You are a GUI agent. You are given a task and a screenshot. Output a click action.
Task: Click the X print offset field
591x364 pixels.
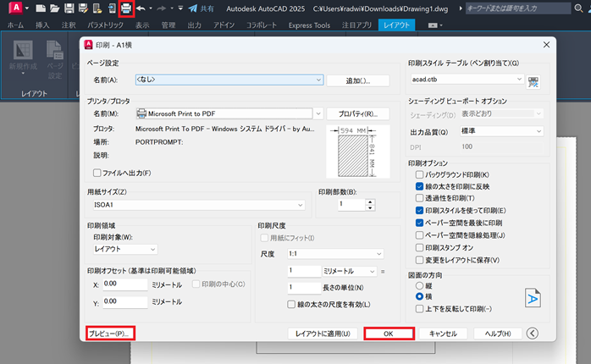(x=124, y=284)
